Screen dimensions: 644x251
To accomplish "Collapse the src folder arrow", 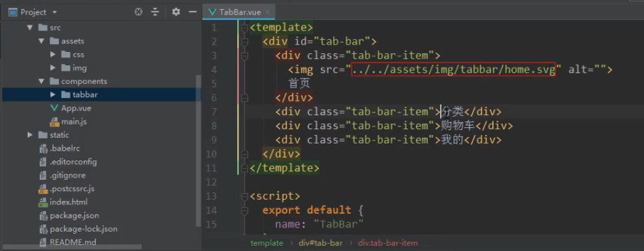I will point(29,27).
